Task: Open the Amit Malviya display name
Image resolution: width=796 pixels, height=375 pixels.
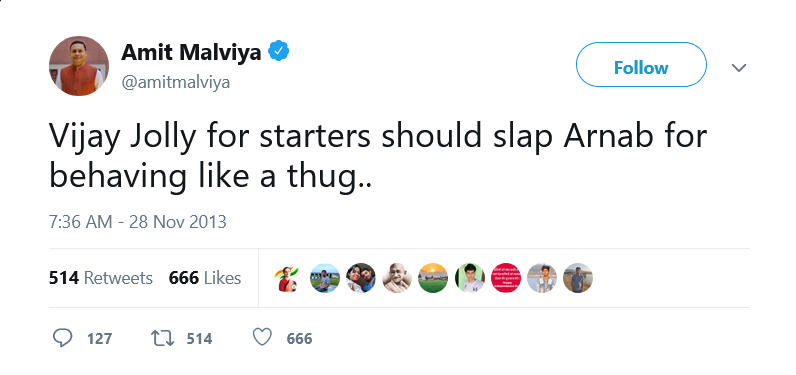Action: pyautogui.click(x=191, y=52)
